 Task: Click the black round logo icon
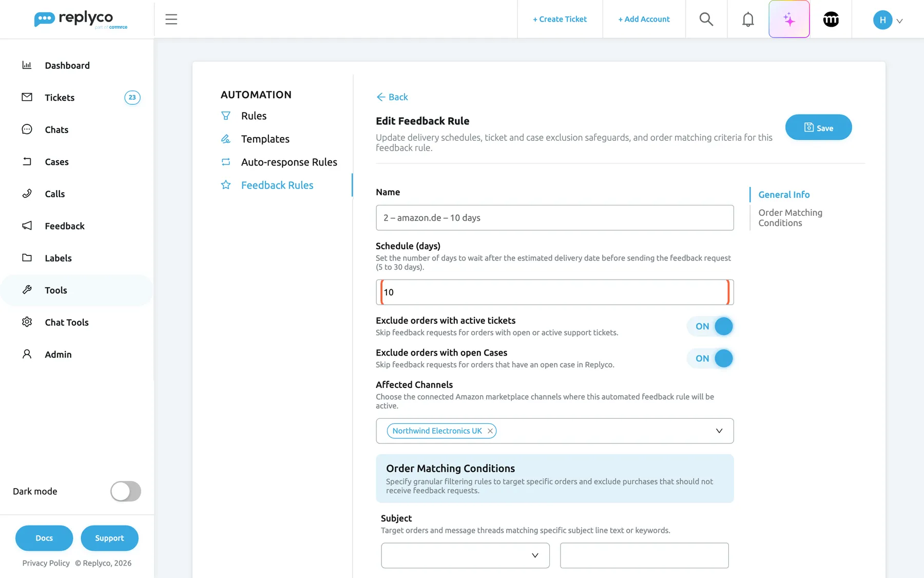click(831, 20)
